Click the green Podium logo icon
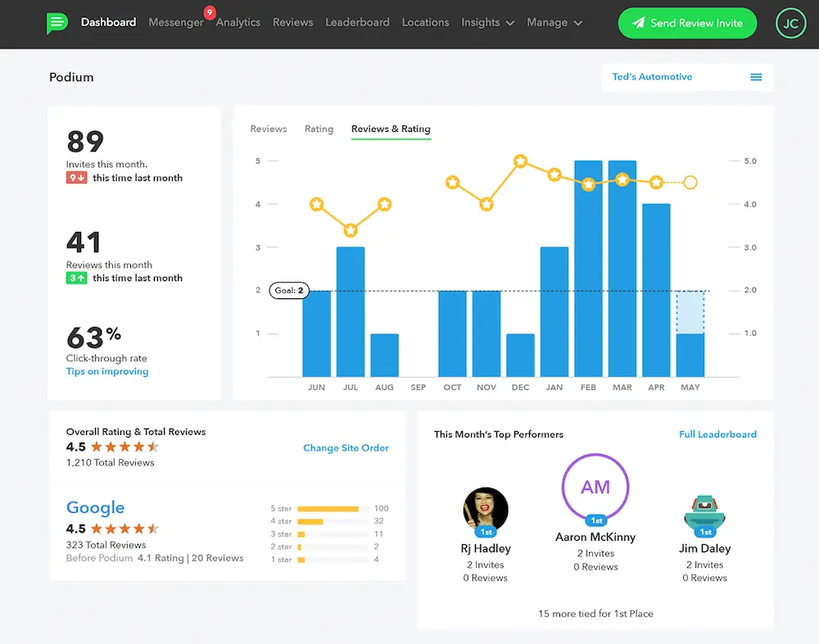Viewport: 819px width, 644px height. coord(57,23)
